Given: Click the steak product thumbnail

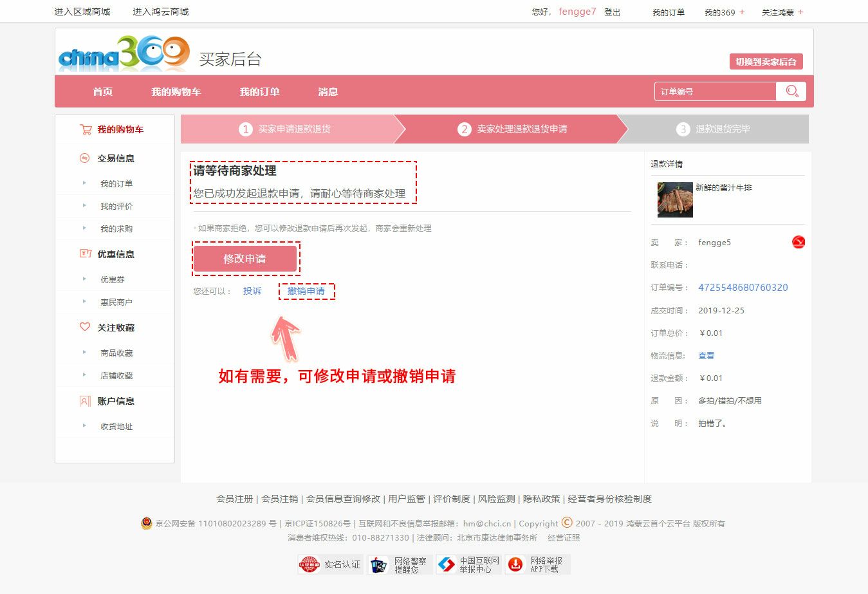Looking at the screenshot, I should pos(674,200).
